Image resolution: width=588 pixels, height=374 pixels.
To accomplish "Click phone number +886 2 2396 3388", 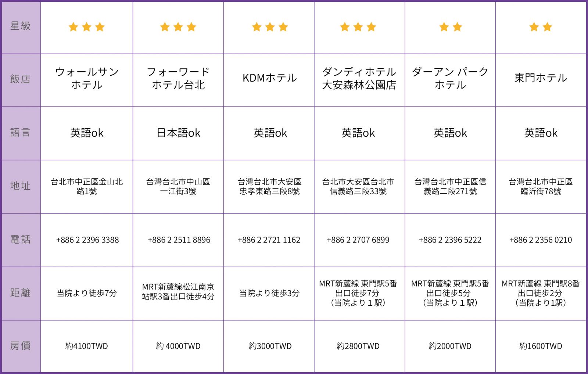I will click(87, 240).
